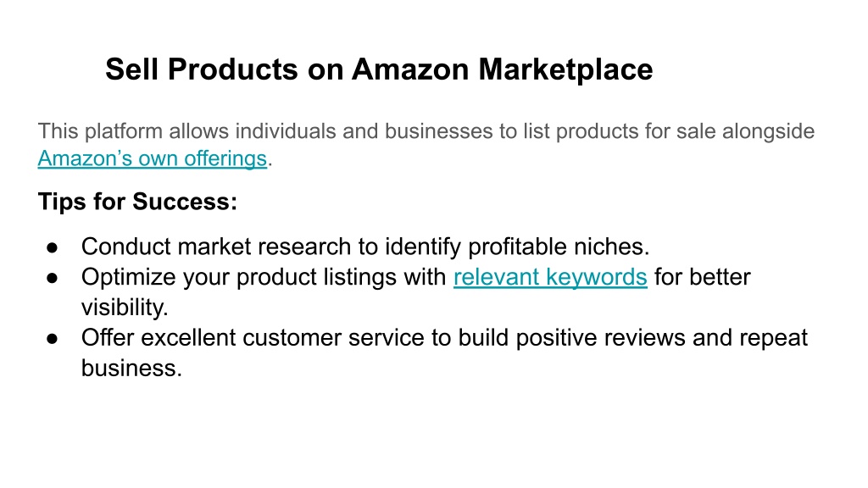The height and width of the screenshot is (488, 868).
Task: Click the word "Amazon" in the slide title
Action: (x=410, y=69)
